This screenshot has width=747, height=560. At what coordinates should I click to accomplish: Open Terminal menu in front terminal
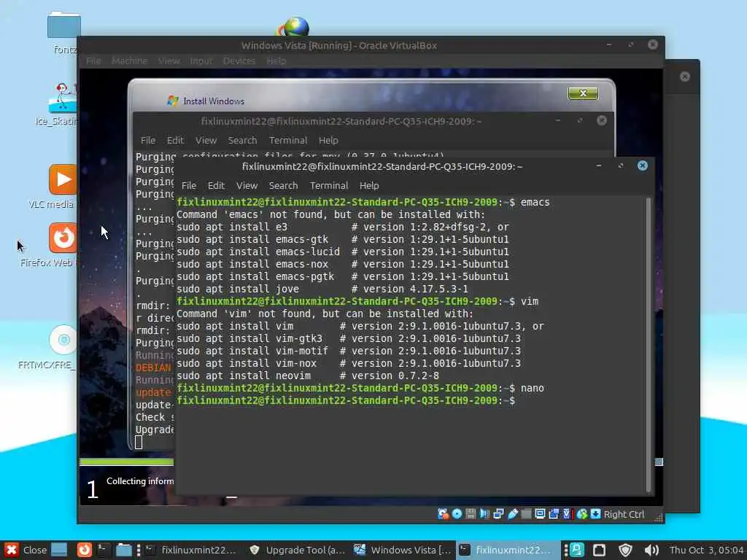coord(329,186)
